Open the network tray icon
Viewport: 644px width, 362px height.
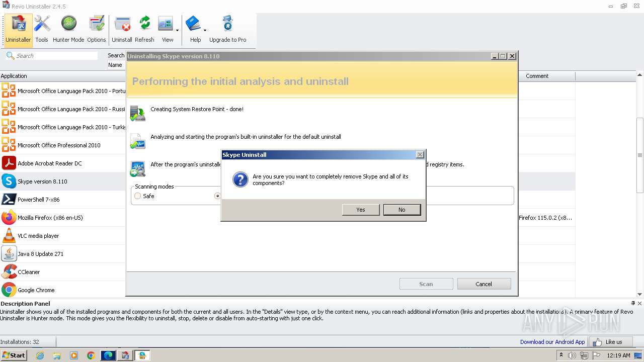coord(584,355)
